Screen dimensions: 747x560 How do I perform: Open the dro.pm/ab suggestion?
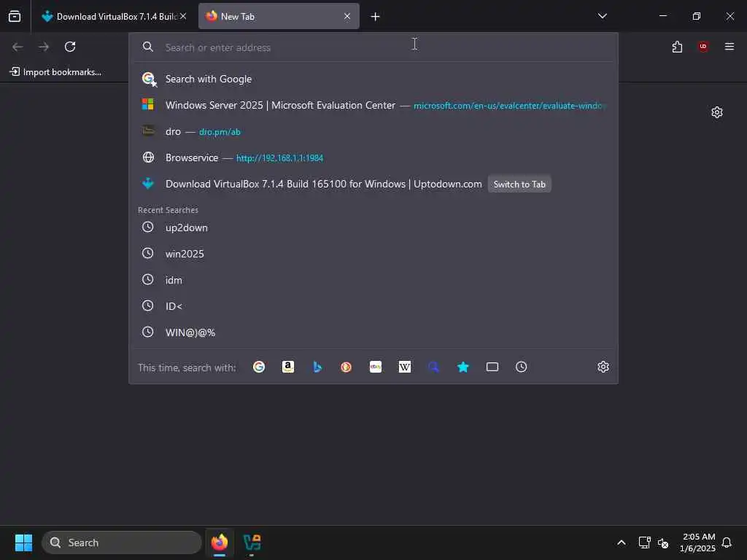[373, 131]
